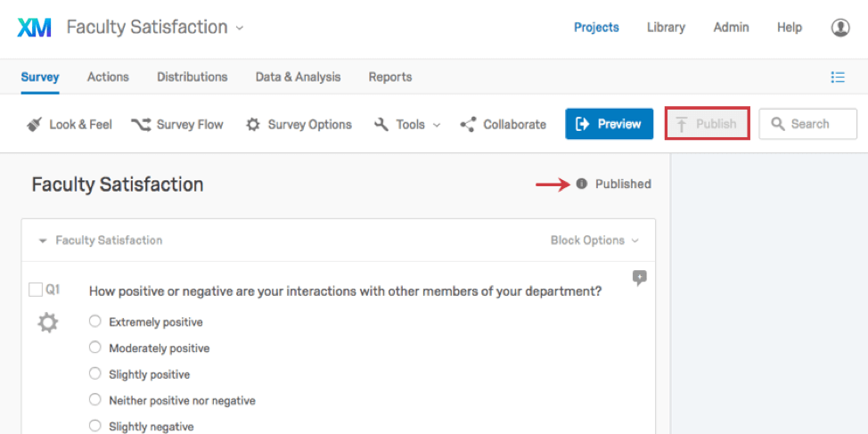Image resolution: width=868 pixels, height=434 pixels.
Task: Collapse the Faculty Satisfaction block triangle
Action: click(43, 241)
